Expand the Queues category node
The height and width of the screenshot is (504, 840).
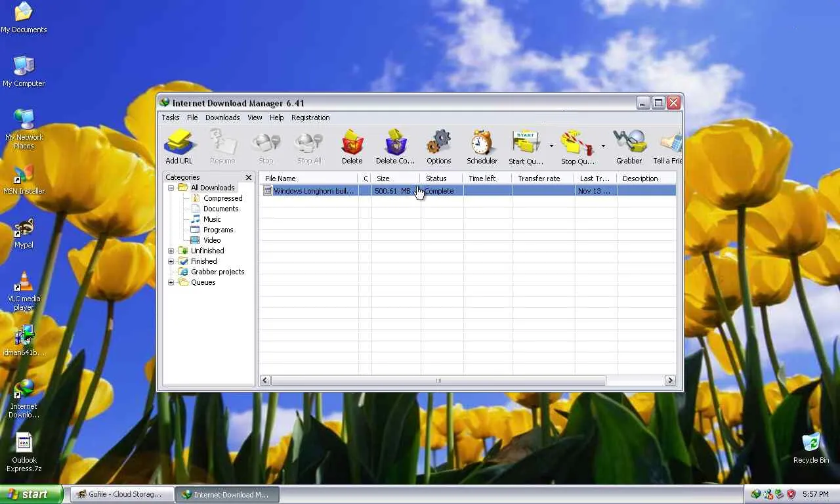pos(171,282)
